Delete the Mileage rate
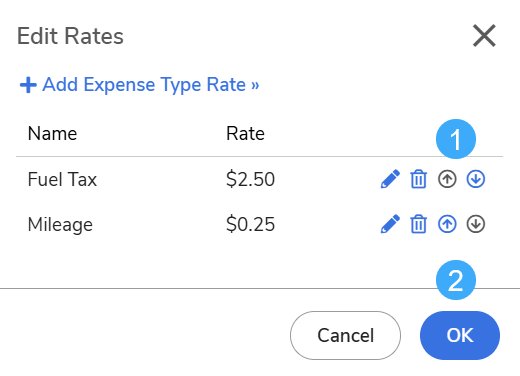 (418, 224)
